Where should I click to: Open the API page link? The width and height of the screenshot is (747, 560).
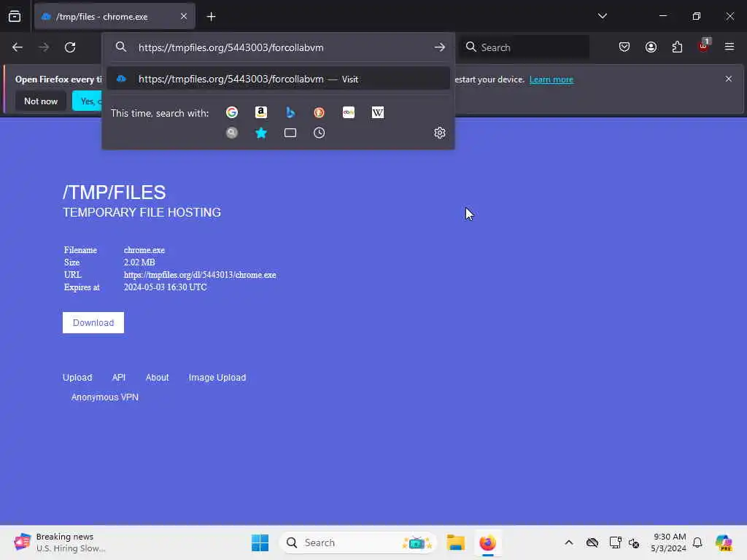(x=119, y=378)
